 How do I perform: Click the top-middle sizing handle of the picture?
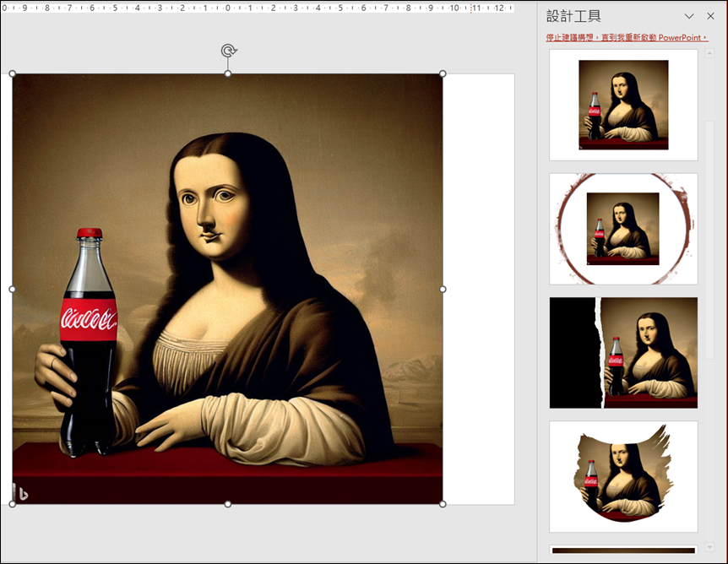point(227,73)
